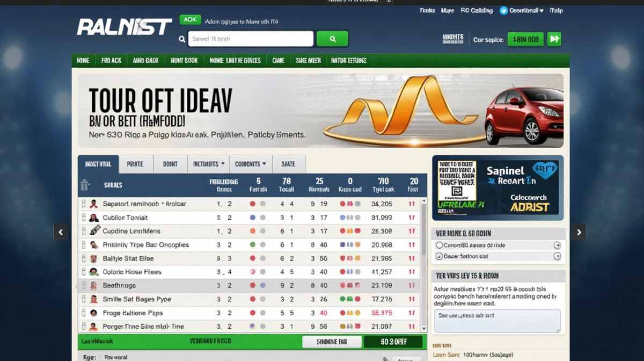Click table scrollbar up arrow
Screen dimensions: 644x361
pos(424,201)
